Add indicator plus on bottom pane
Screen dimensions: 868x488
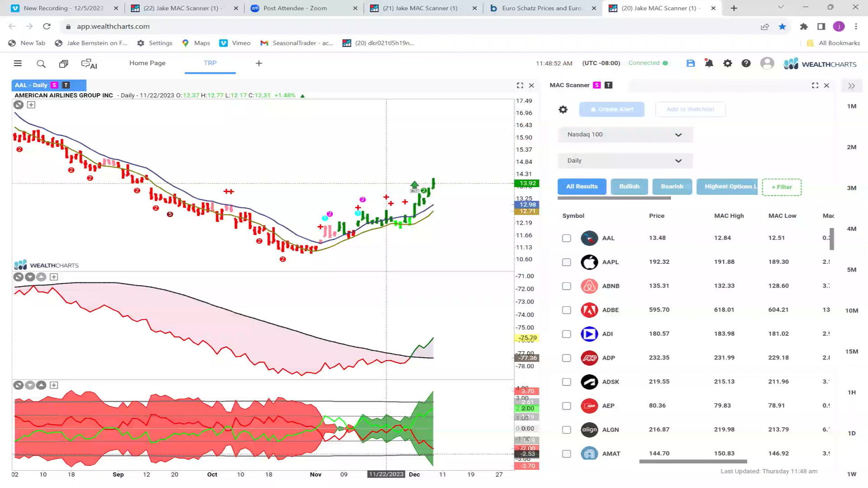[54, 385]
